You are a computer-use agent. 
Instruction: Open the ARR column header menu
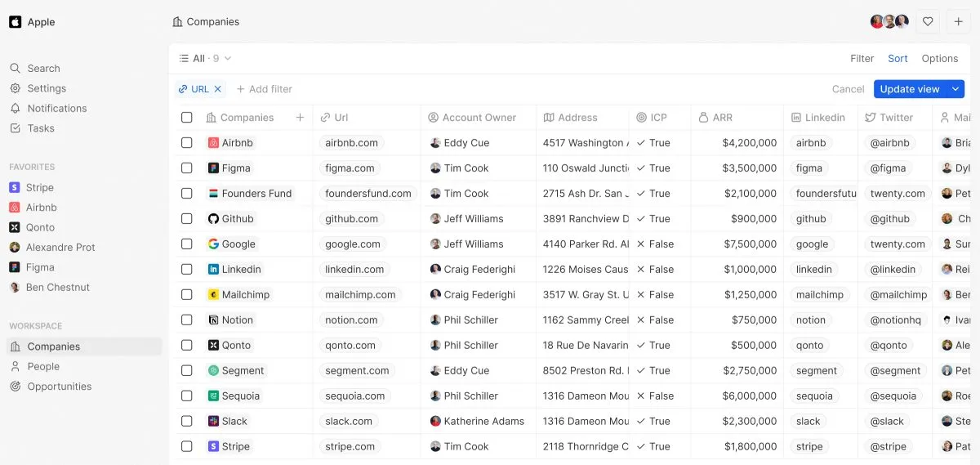722,118
